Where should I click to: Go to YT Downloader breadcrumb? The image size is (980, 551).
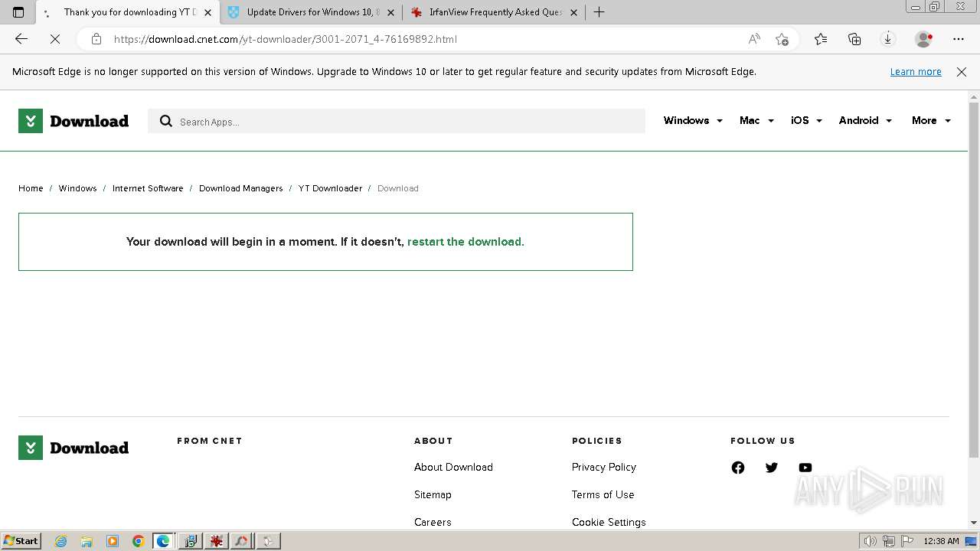331,188
